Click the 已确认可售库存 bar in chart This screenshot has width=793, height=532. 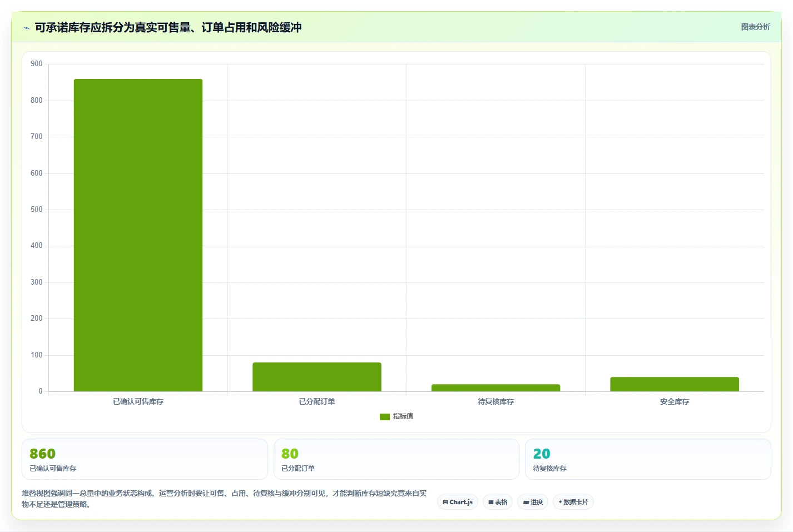click(x=138, y=235)
